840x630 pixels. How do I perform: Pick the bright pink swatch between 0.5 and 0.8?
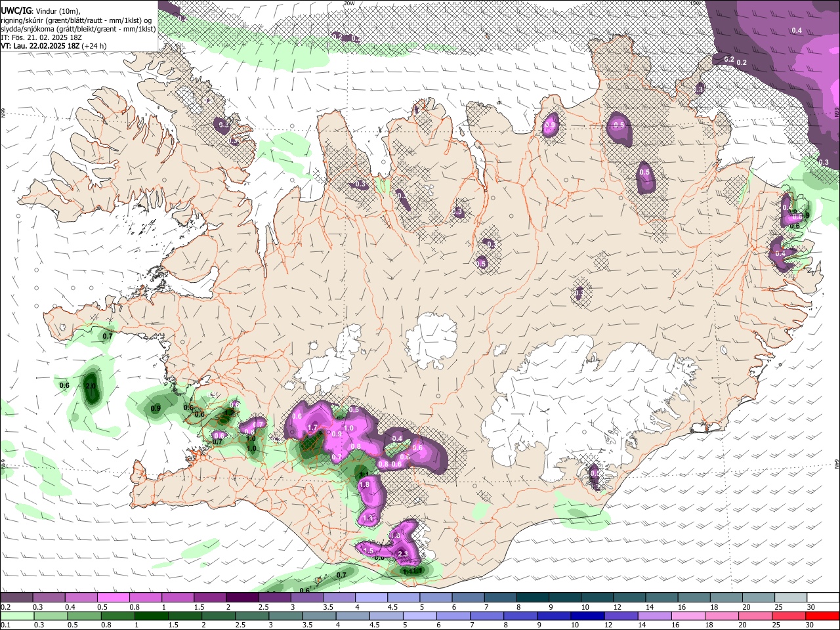tap(113, 598)
